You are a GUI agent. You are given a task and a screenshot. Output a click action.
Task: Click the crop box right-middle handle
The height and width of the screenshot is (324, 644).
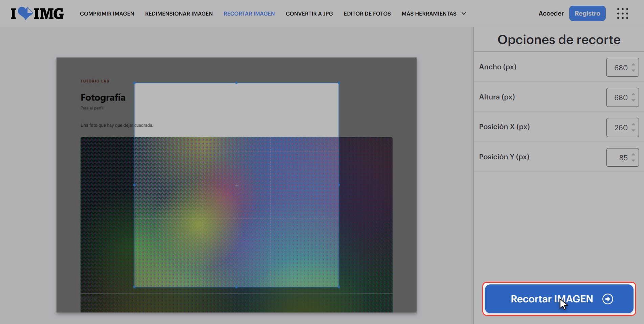tap(339, 185)
